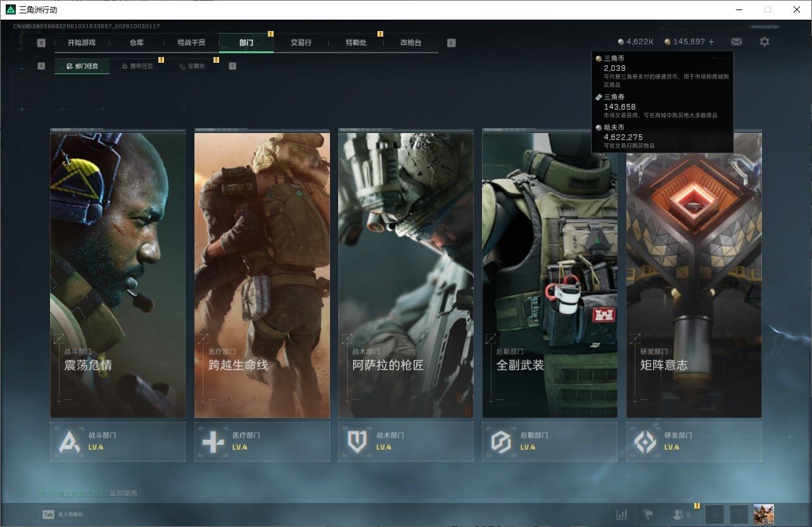812x527 pixels.
Task: Open the 全副武装 logistics department card
Action: click(x=550, y=274)
